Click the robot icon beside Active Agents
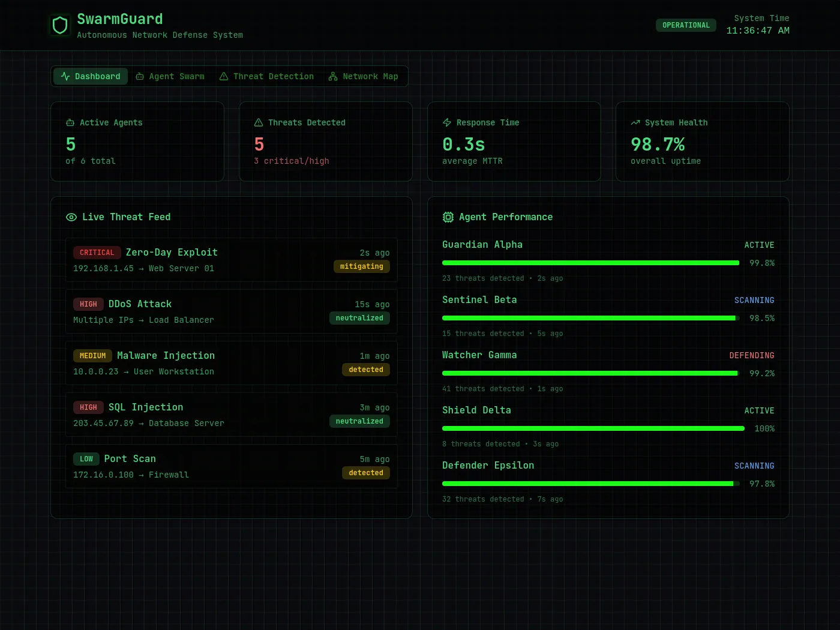Image resolution: width=840 pixels, height=630 pixels. 70,122
